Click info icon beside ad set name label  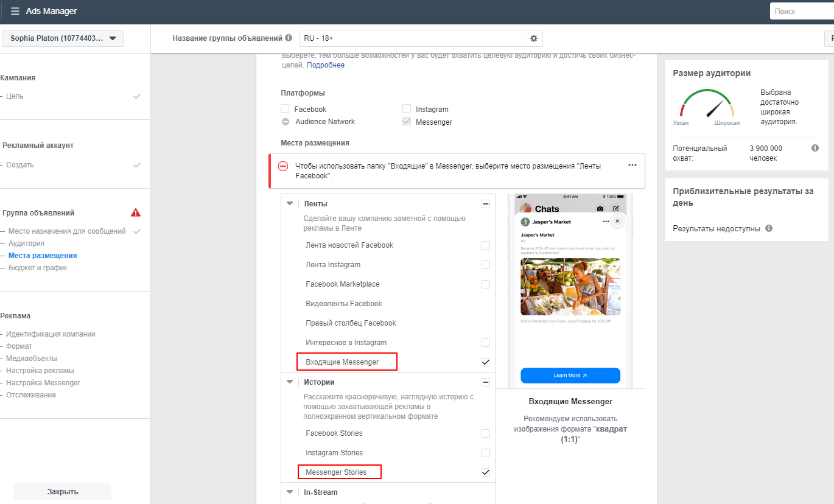(289, 38)
